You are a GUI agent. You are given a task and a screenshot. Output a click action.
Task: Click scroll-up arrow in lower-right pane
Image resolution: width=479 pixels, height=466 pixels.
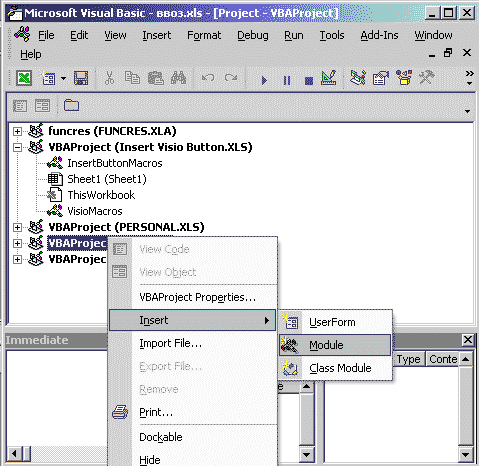tap(465, 359)
